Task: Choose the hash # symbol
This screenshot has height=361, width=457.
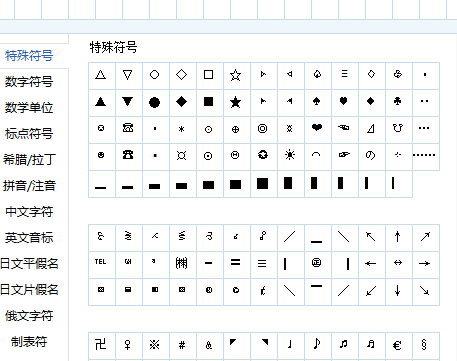Action: (x=182, y=345)
